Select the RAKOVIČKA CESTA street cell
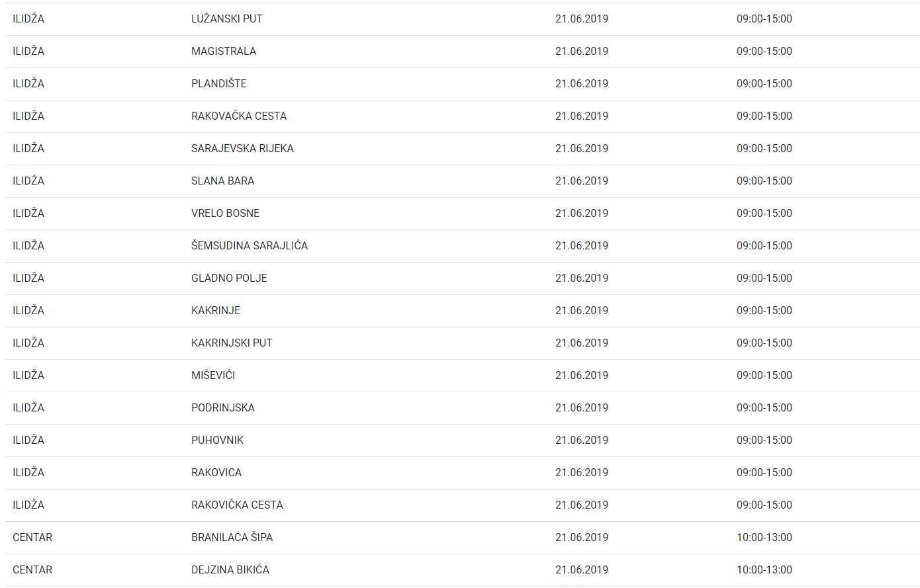 click(237, 505)
